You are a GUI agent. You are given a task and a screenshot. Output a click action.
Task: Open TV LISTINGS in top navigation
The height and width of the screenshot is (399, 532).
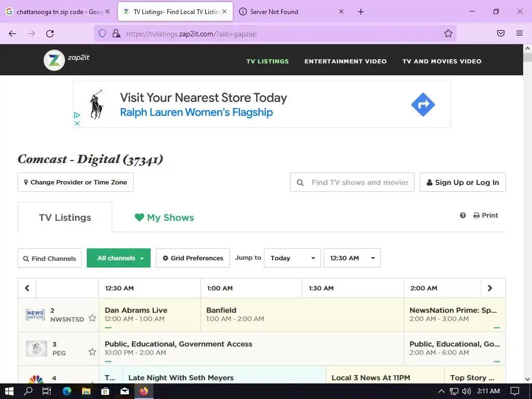(x=268, y=61)
